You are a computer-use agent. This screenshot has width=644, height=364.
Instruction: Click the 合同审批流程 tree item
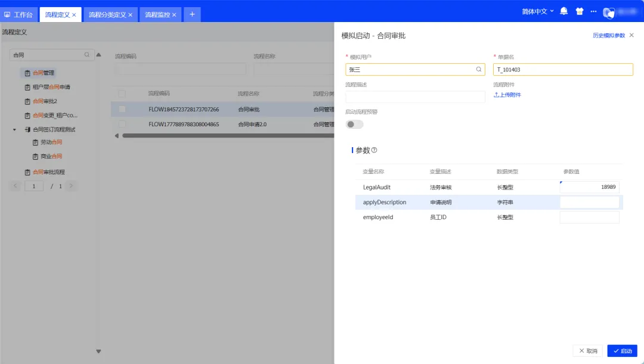tap(49, 172)
